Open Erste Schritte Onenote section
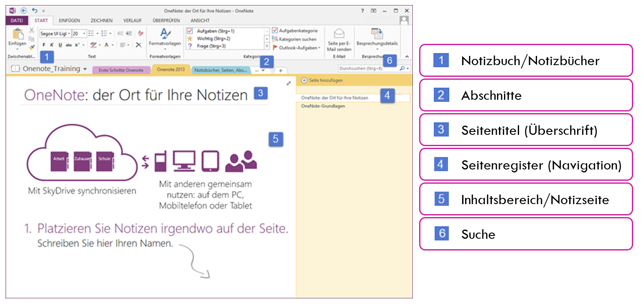Screen dimensions: 644x306 [121, 70]
